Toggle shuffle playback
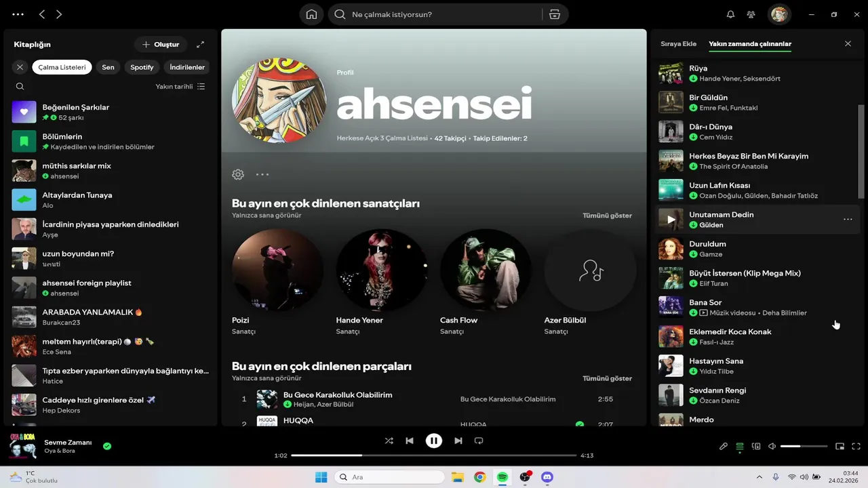This screenshot has width=868, height=488. (x=389, y=441)
